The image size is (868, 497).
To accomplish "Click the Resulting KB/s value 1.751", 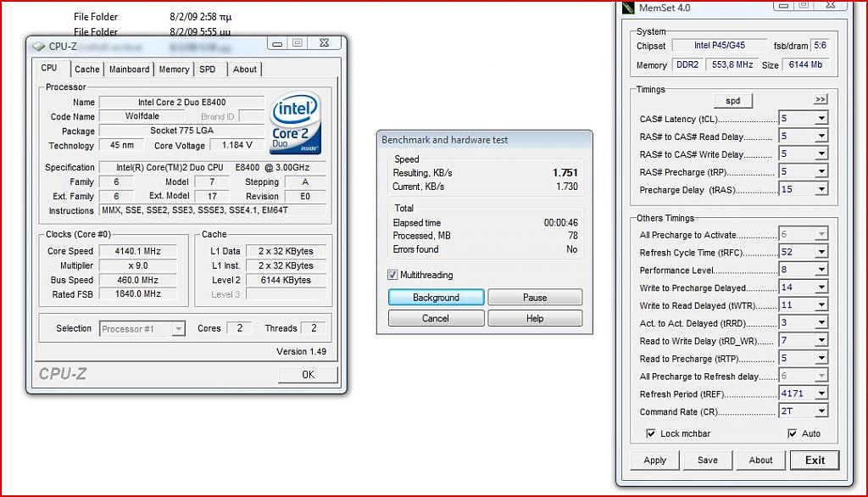I will pyautogui.click(x=565, y=173).
